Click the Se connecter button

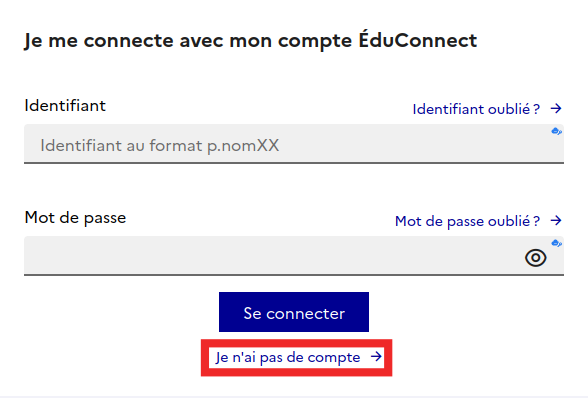coord(294,312)
